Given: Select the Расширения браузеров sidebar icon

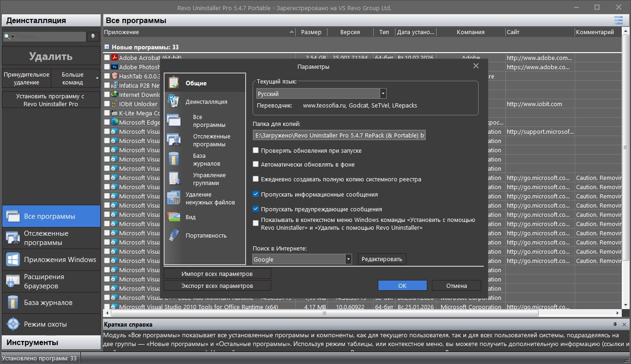Looking at the screenshot, I should click(12, 281).
